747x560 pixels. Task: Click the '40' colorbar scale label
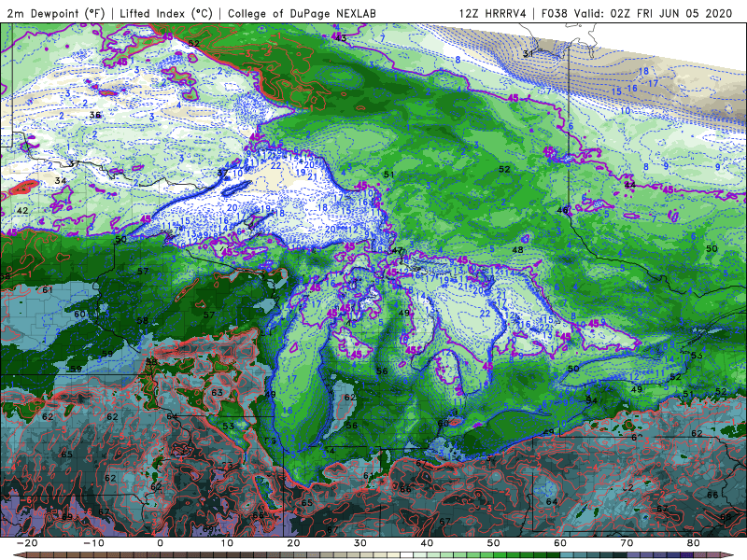click(427, 543)
